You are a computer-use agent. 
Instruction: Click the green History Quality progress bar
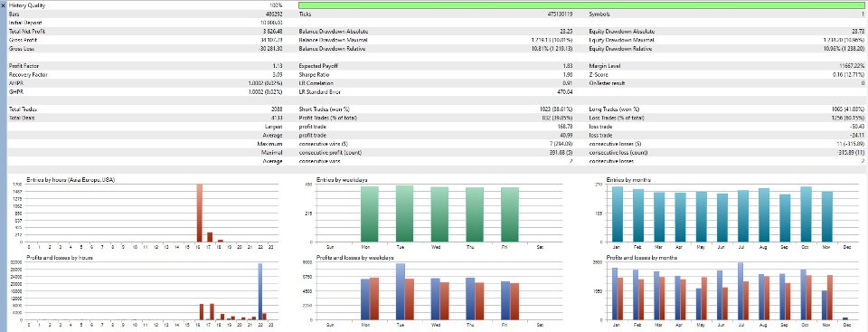580,5
